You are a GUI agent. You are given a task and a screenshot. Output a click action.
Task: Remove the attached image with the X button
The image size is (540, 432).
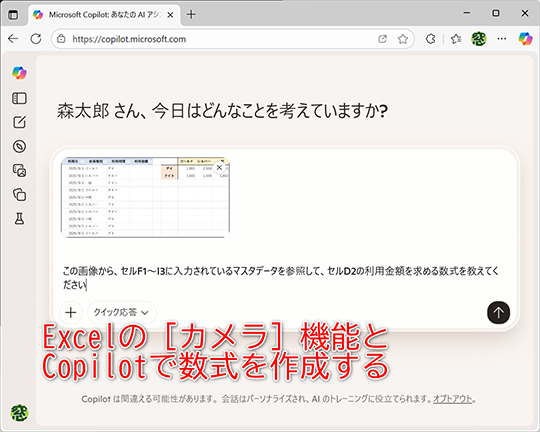click(219, 168)
